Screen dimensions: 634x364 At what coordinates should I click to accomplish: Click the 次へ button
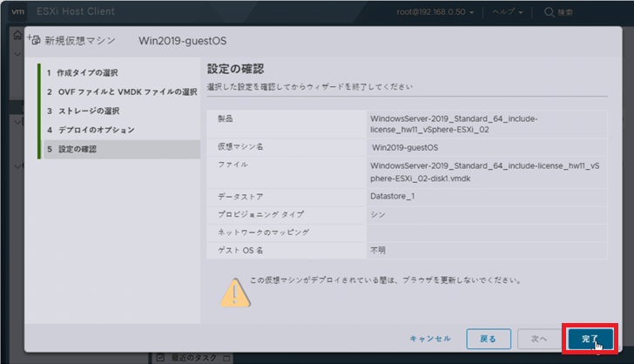[539, 339]
